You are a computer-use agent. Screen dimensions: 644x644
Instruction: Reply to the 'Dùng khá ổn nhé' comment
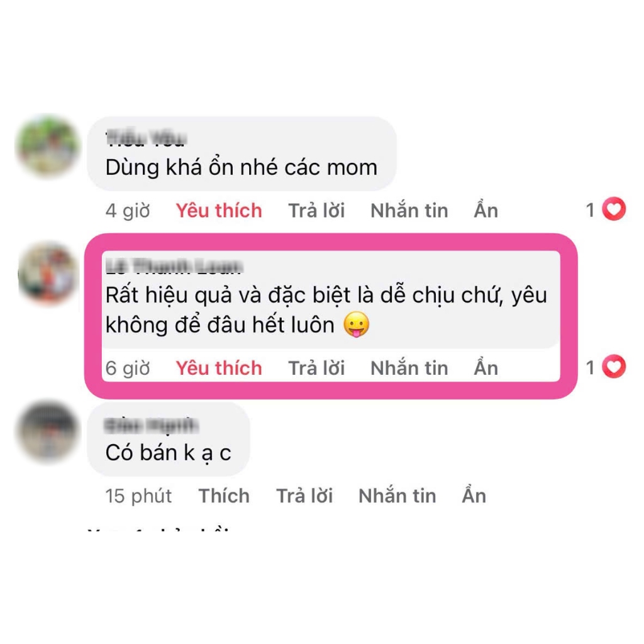(316, 211)
